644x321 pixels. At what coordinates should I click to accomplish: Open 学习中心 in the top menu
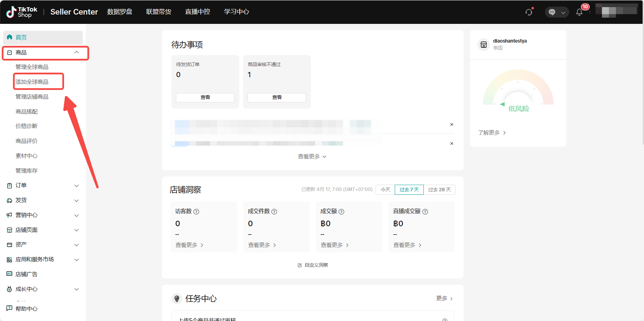click(236, 11)
